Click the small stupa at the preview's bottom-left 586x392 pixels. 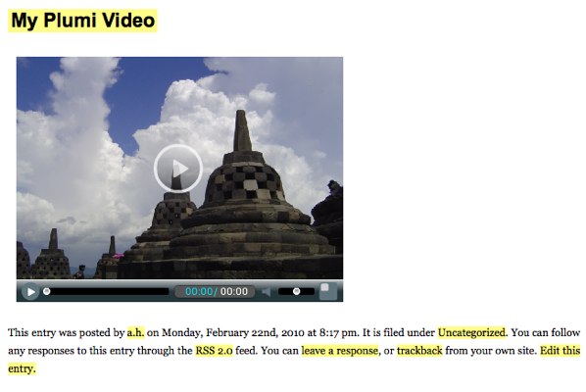point(51,254)
